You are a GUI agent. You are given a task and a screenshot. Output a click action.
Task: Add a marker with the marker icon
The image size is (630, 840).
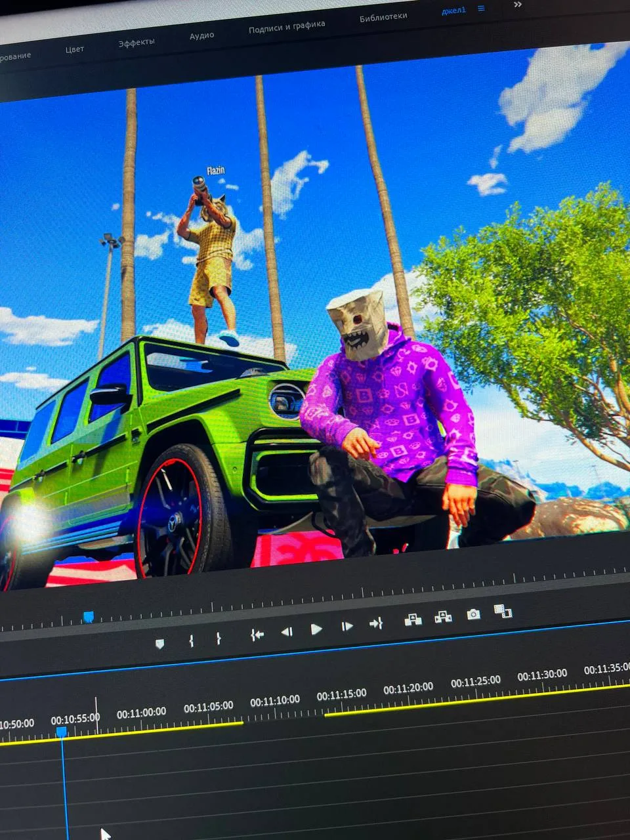159,644
